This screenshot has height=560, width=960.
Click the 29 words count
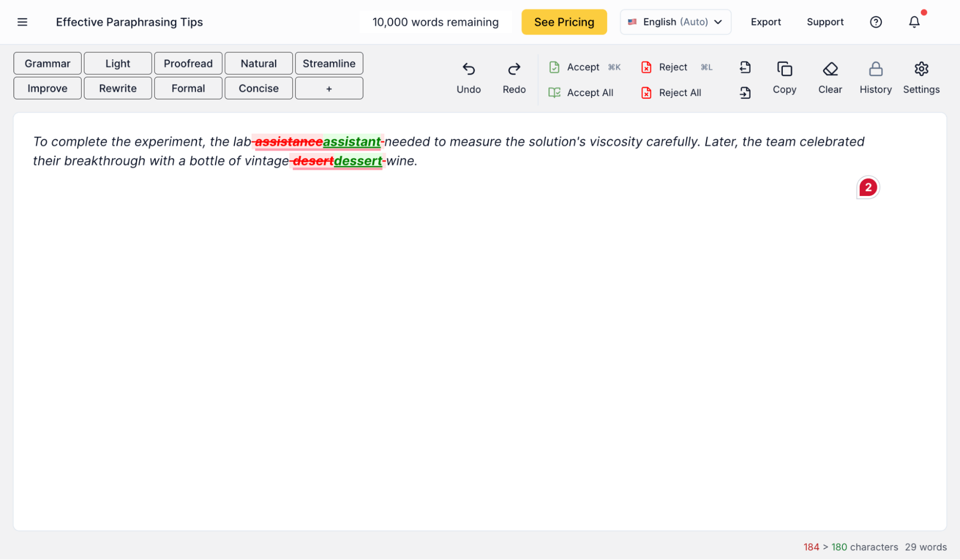coord(925,547)
